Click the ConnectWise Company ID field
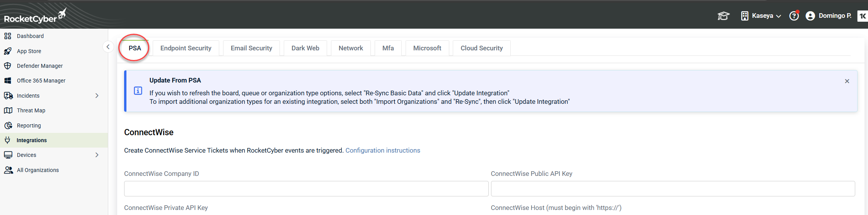The width and height of the screenshot is (868, 215). 306,189
